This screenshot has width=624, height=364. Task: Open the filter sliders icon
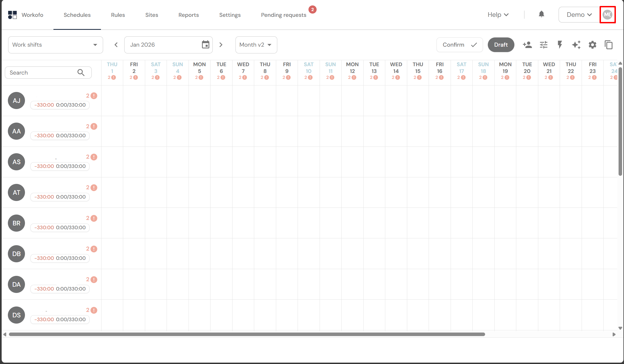544,45
